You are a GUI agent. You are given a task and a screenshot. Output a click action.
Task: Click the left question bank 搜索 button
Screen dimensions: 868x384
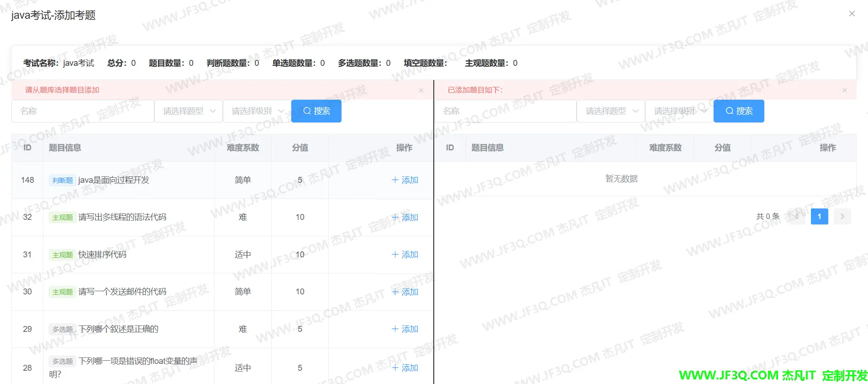(x=316, y=111)
